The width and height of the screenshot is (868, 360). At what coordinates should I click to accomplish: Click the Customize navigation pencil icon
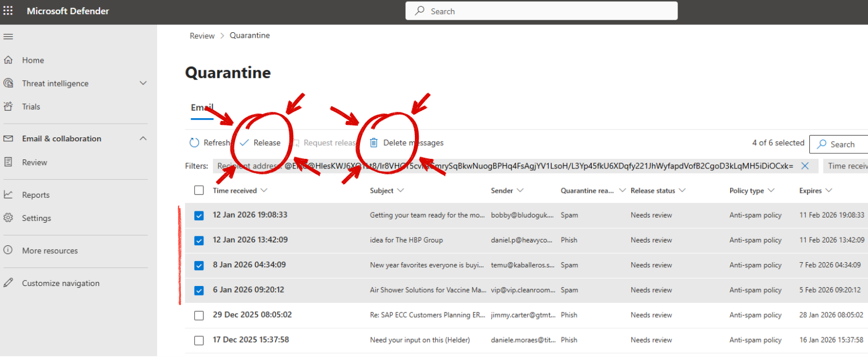[10, 283]
